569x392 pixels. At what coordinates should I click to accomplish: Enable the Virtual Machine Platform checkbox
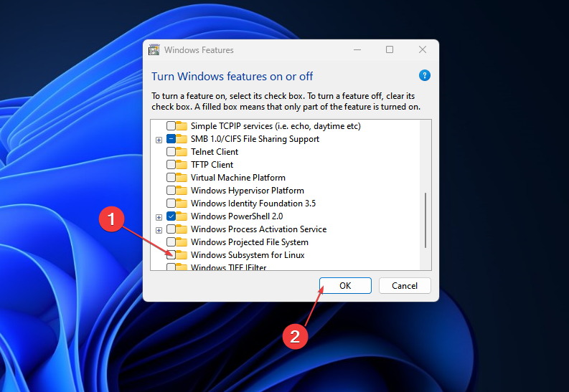point(171,178)
